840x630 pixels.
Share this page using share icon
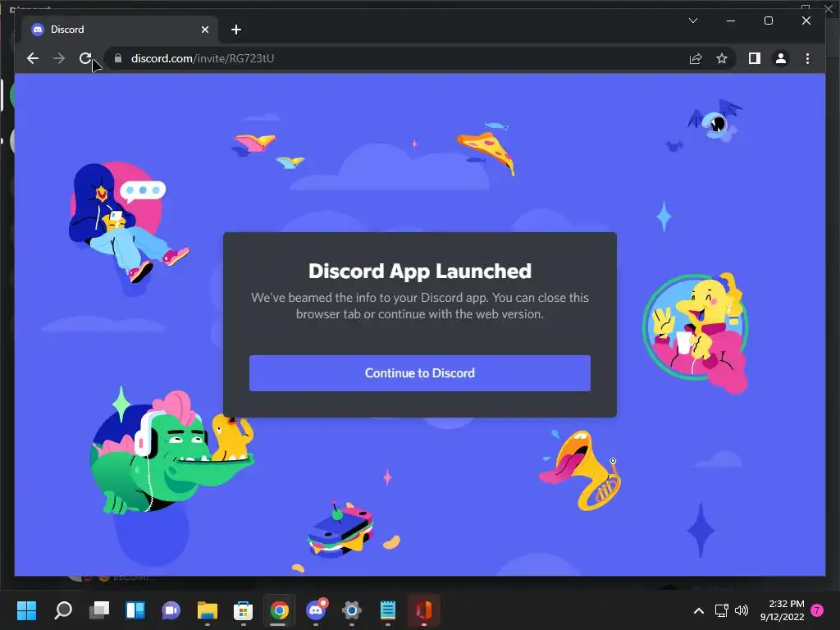tap(696, 58)
